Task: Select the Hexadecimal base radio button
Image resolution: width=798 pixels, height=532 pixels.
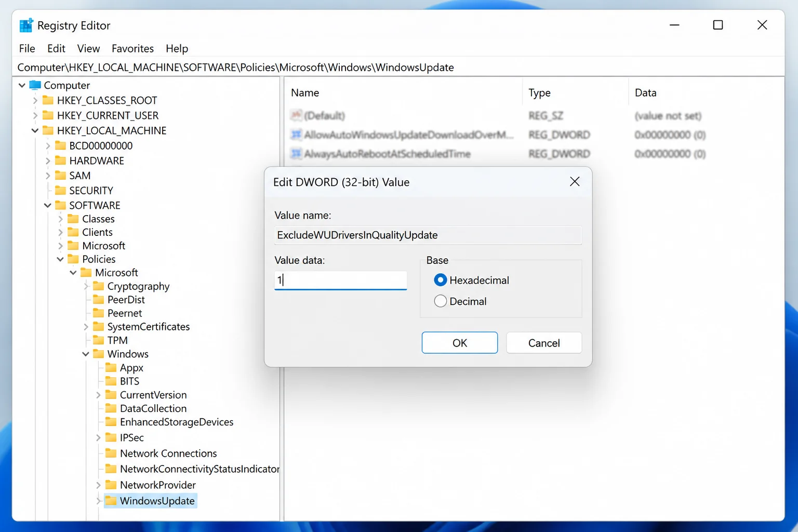Action: point(440,280)
